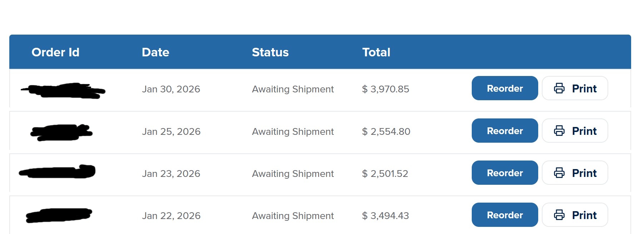644x234 pixels.
Task: Click printer icon for Jan 30, 2026 order
Action: click(x=559, y=88)
